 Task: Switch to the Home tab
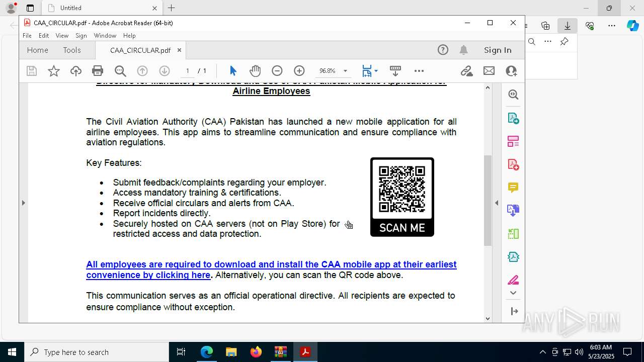(x=38, y=50)
